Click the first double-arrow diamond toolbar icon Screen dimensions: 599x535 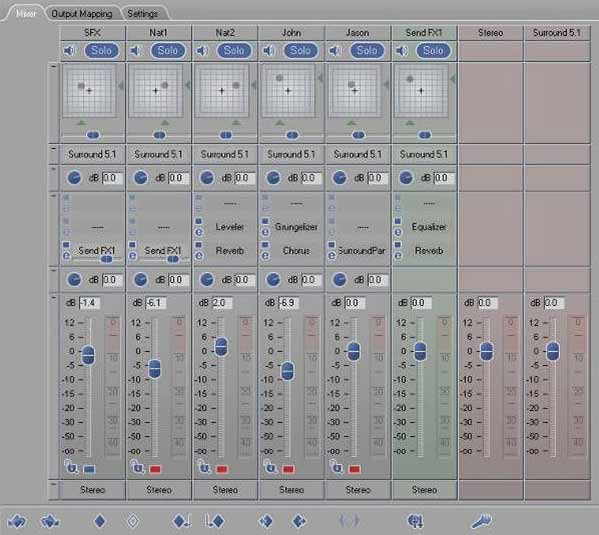click(x=17, y=521)
